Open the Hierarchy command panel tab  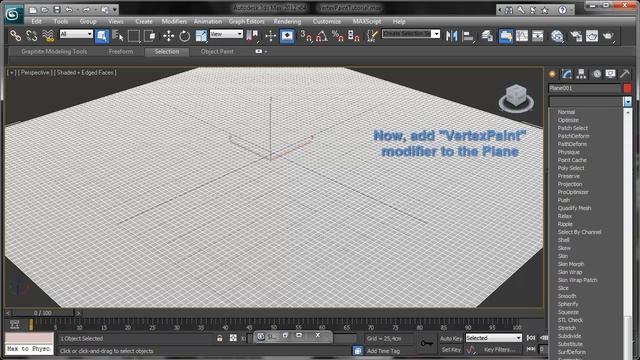[x=582, y=74]
